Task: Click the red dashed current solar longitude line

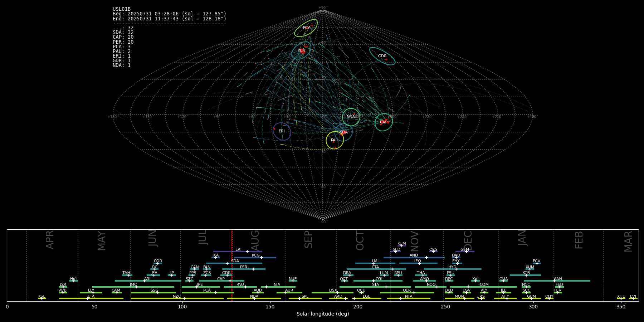Action: [x=232, y=265]
